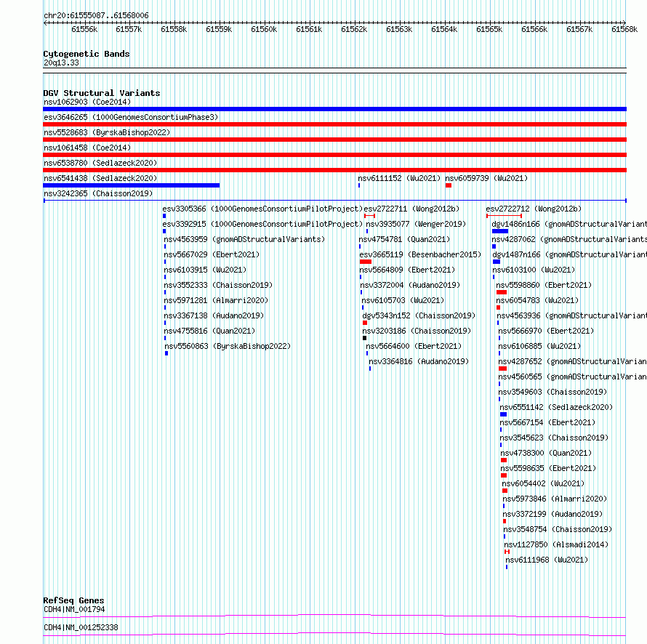Click dgv5343n152 (Chaisson2019) label
This screenshot has height=644, width=647.
click(419, 315)
